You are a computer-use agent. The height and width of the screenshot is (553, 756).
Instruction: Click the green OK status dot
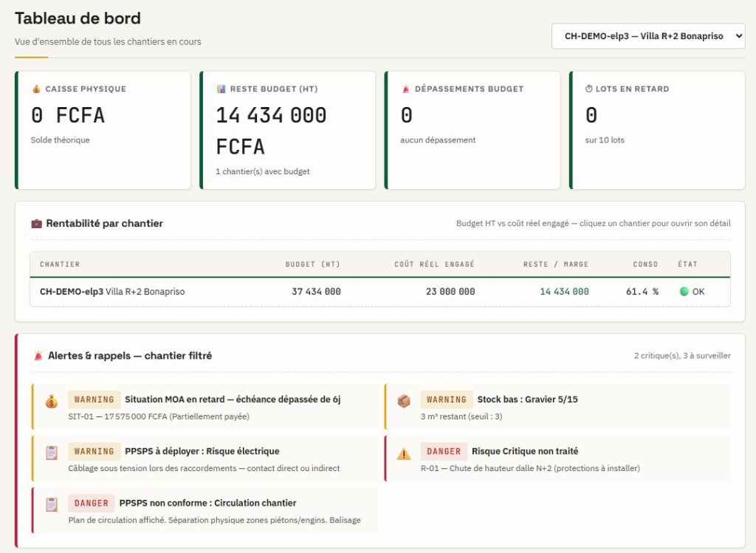click(x=684, y=291)
